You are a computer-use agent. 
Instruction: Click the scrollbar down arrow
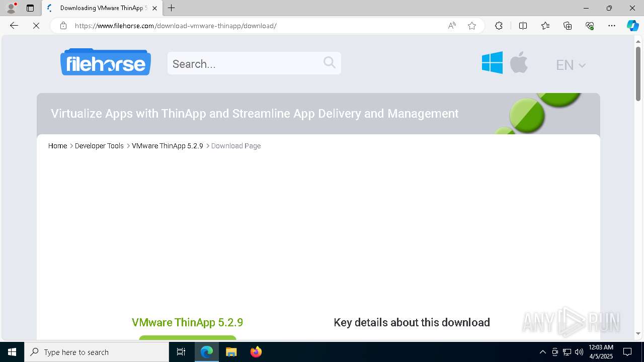(x=638, y=333)
